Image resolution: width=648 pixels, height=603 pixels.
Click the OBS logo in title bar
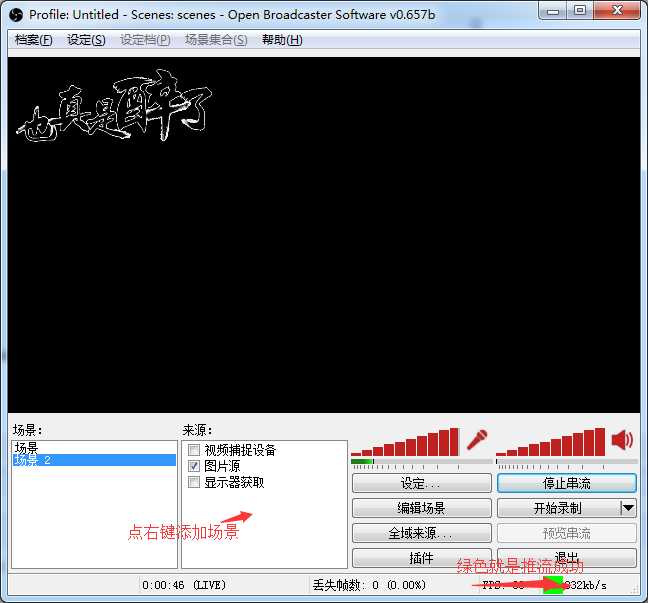point(17,15)
